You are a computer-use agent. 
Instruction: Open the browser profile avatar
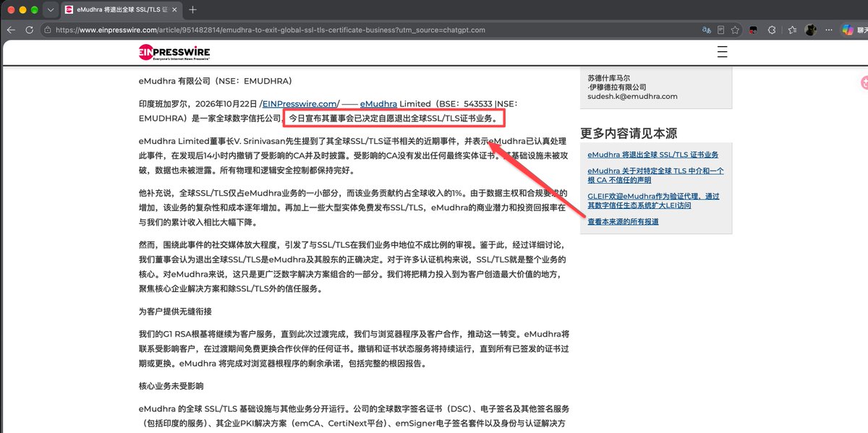[x=812, y=30]
